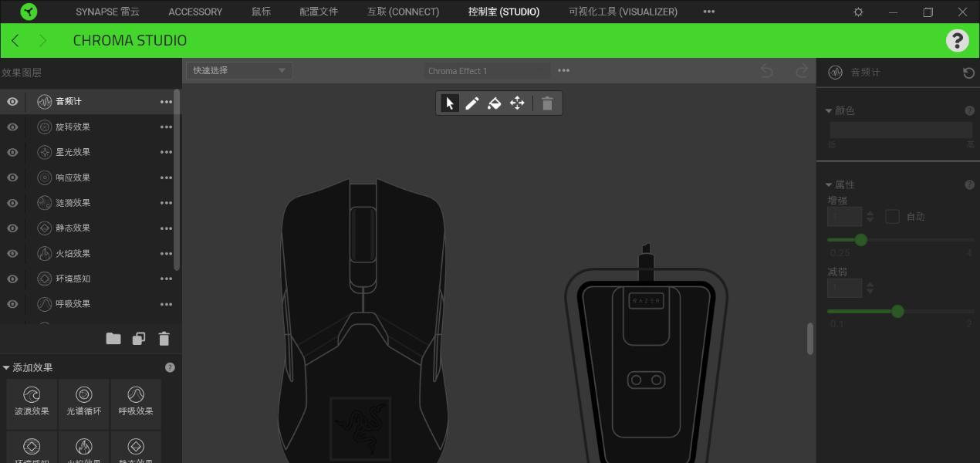Click the 增强 slider handle
Image resolution: width=980 pixels, height=463 pixels.
(x=861, y=240)
